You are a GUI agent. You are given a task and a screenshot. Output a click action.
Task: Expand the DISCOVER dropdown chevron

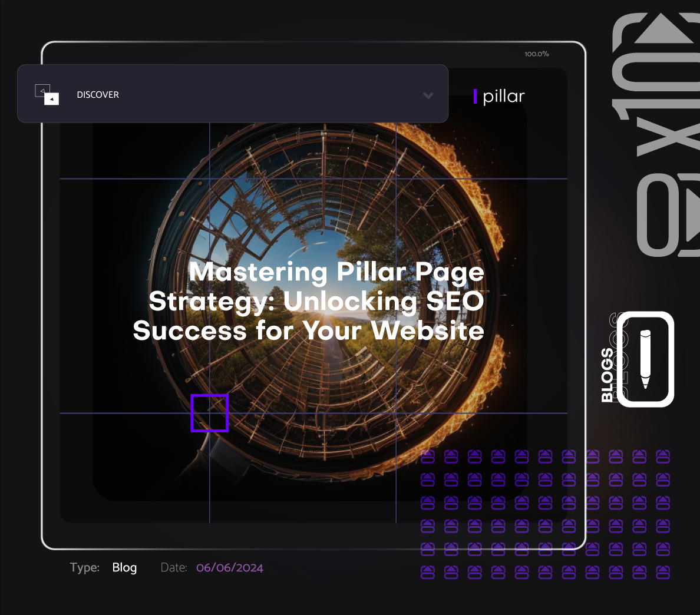pyautogui.click(x=428, y=95)
